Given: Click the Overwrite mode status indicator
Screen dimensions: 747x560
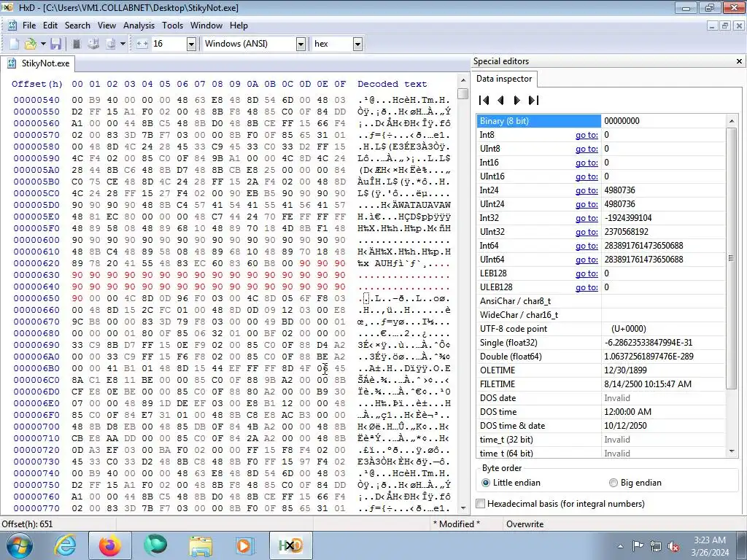Looking at the screenshot, I should 525,524.
